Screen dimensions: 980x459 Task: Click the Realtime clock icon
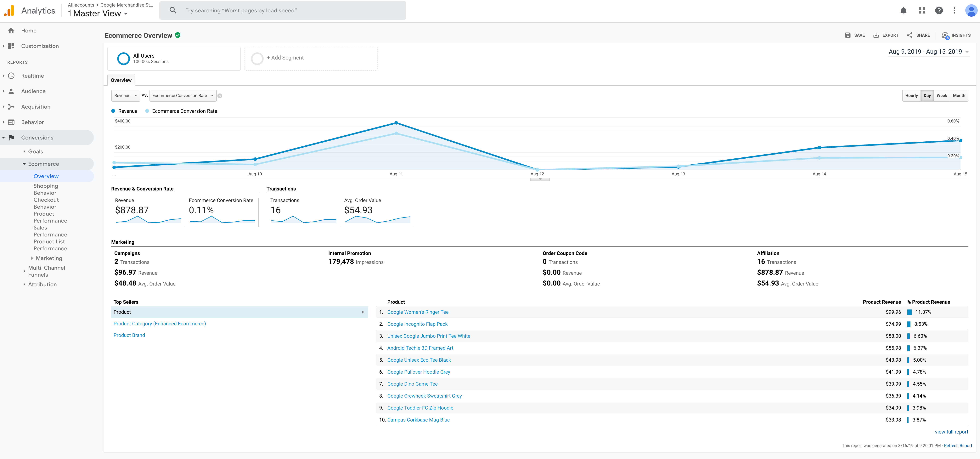pos(11,76)
